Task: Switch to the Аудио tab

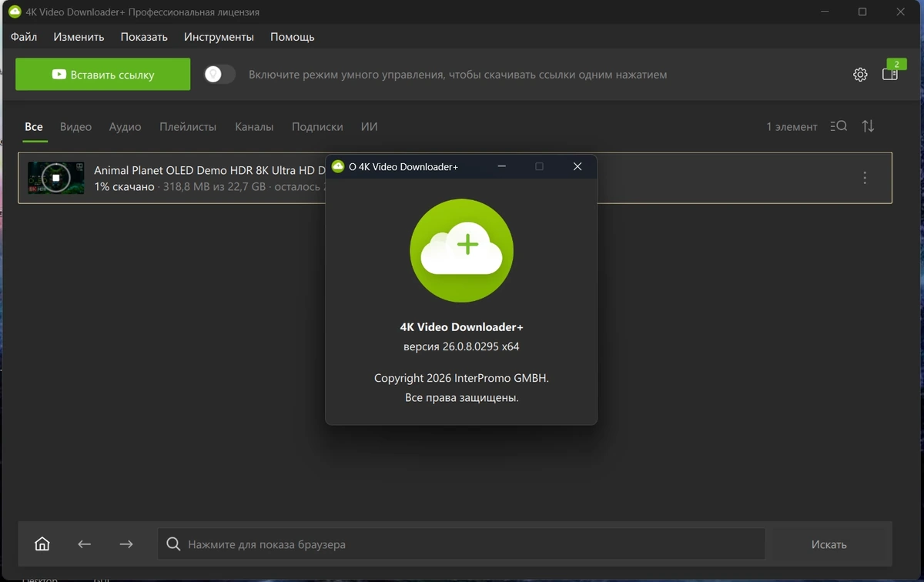Action: coord(125,127)
